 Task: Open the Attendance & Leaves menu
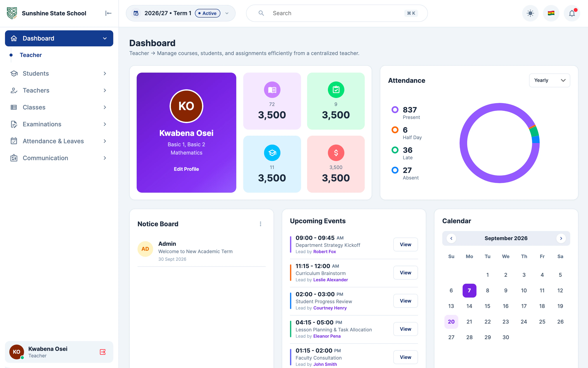pos(59,141)
